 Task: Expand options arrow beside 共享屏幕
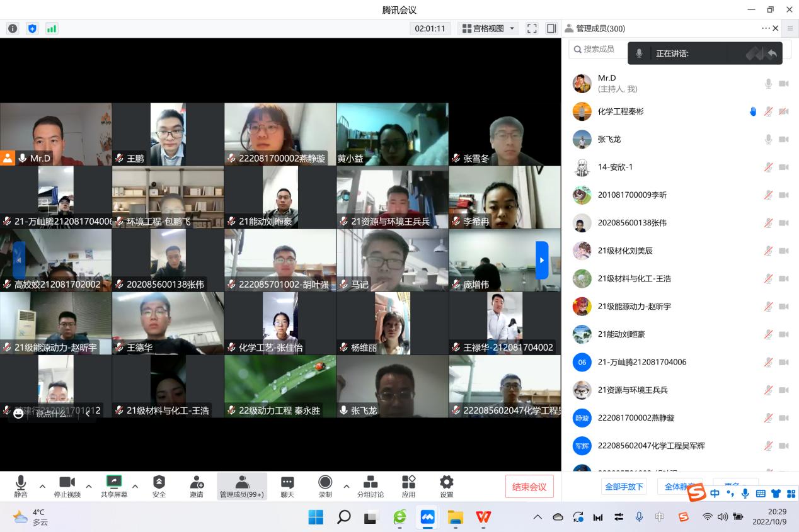point(135,486)
